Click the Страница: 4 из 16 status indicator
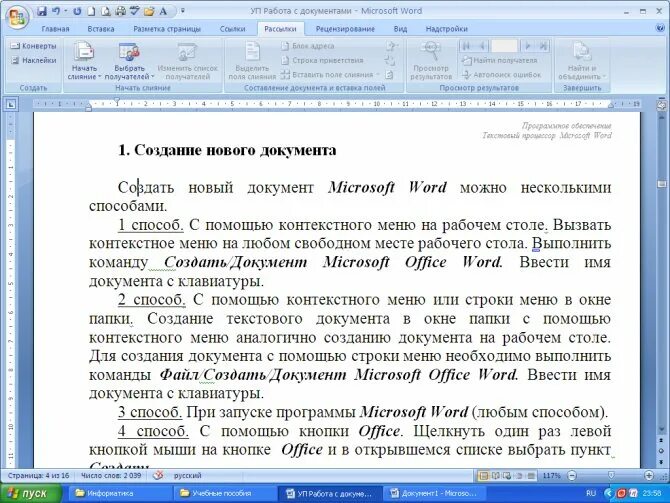 click(x=38, y=476)
